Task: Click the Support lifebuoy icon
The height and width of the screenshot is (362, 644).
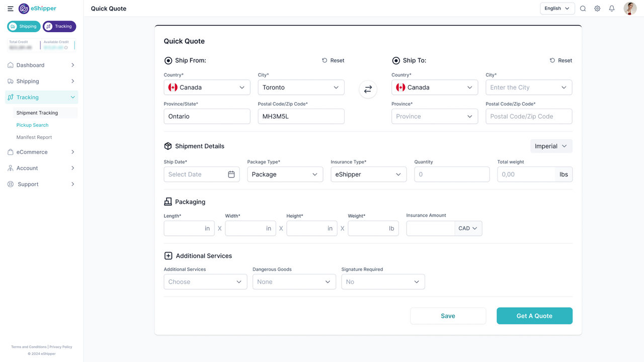Action: 11,184
